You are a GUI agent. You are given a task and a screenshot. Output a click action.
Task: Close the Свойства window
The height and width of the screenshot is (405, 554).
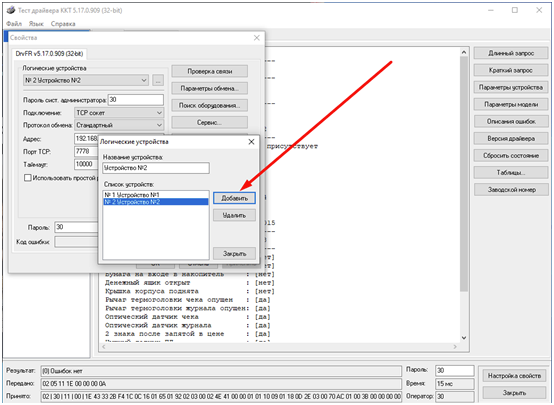pyautogui.click(x=257, y=38)
